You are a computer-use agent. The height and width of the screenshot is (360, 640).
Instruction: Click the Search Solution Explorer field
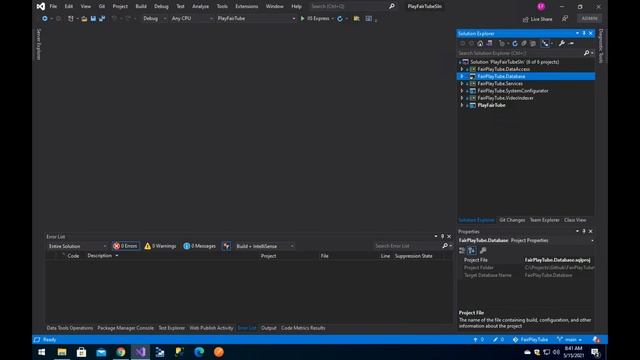520,53
